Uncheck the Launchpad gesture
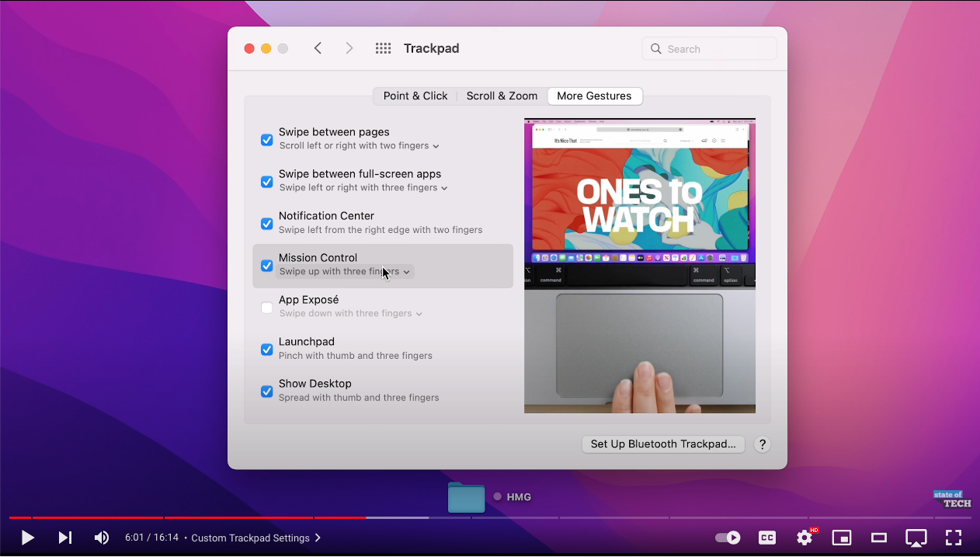The image size is (980, 557). point(266,350)
